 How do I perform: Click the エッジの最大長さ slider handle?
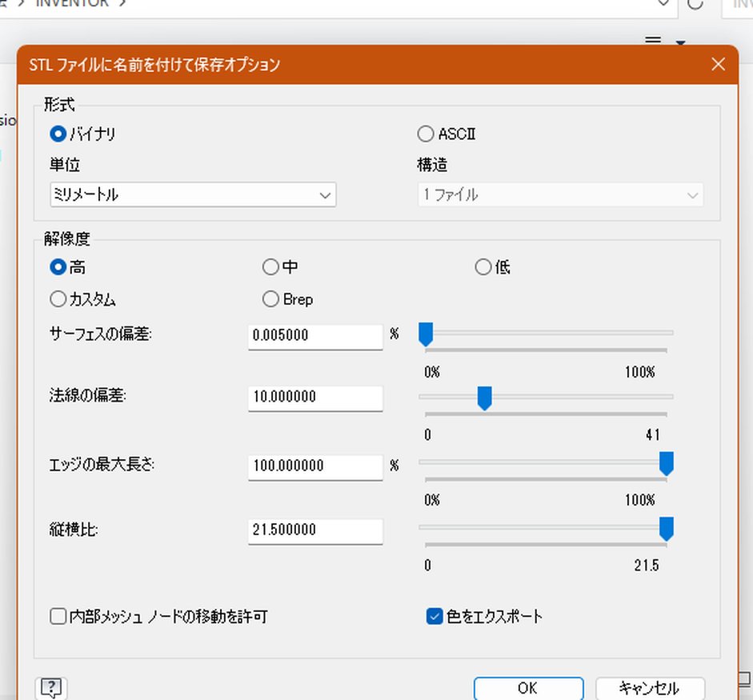(x=666, y=464)
